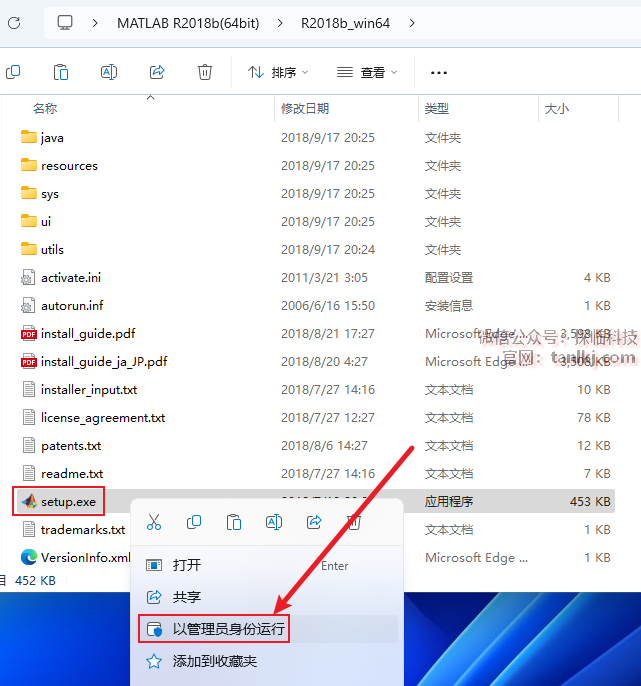
Task: Select the autorun.inf file icon
Action: pos(28,306)
